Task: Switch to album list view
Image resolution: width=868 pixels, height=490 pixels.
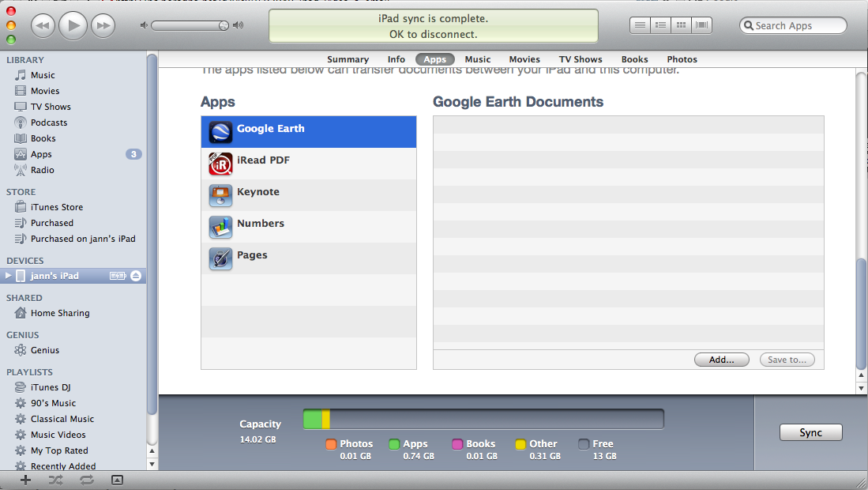Action: [x=660, y=25]
